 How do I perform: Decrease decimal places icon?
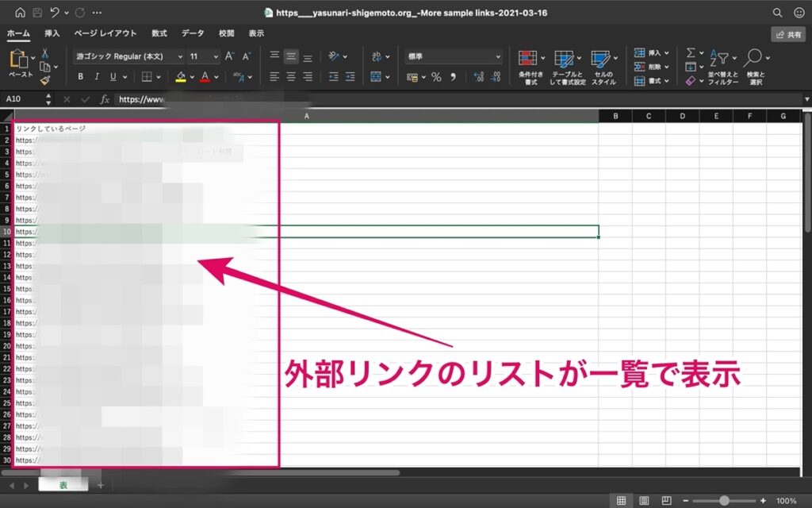point(496,77)
